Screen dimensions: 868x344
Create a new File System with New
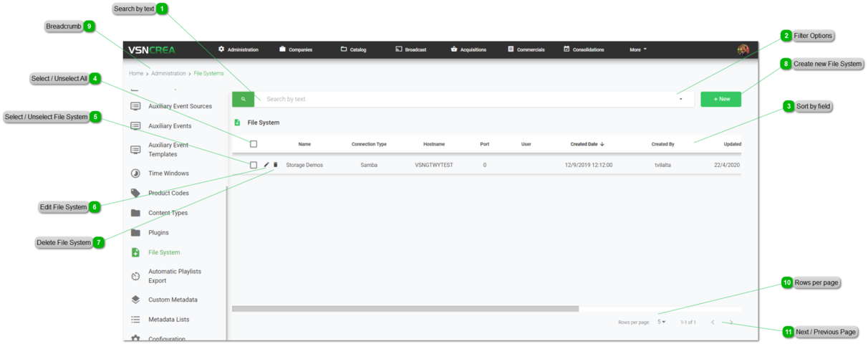coord(720,99)
